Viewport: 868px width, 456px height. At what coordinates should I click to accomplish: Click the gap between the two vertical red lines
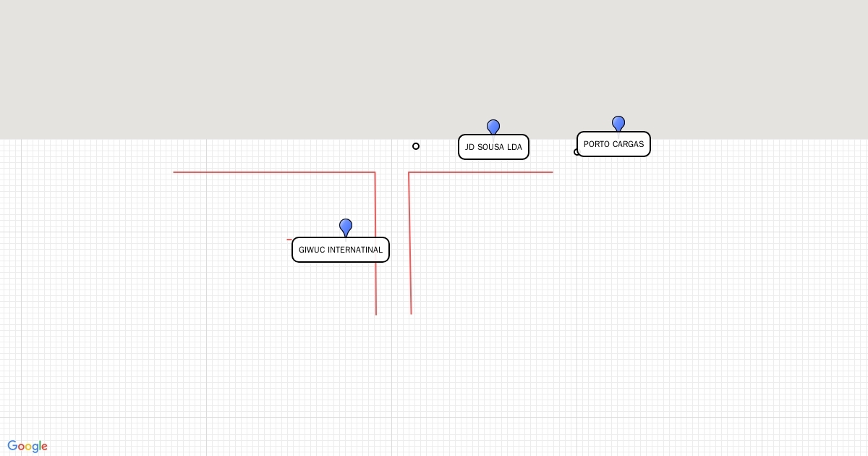pos(393,246)
